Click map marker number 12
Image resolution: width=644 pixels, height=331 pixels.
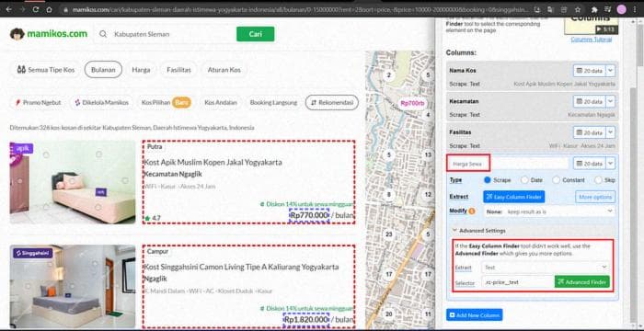click(428, 195)
